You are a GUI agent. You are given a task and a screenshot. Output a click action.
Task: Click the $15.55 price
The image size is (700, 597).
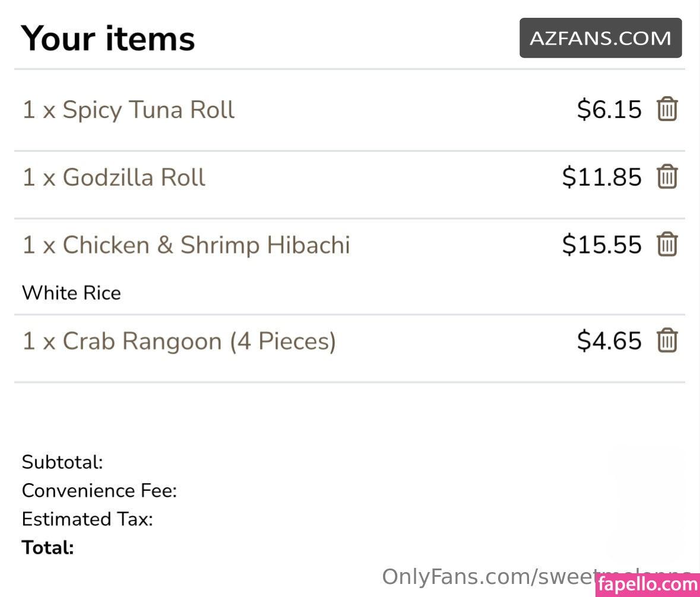click(x=602, y=244)
